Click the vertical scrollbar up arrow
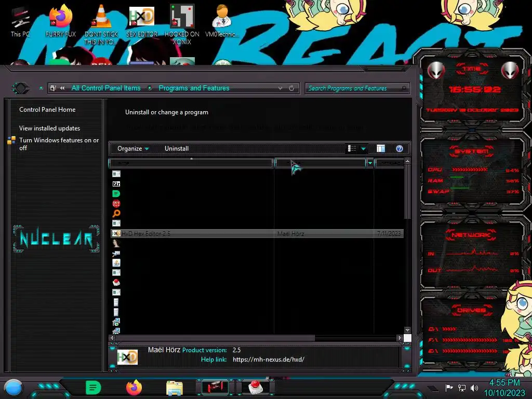 coord(407,161)
